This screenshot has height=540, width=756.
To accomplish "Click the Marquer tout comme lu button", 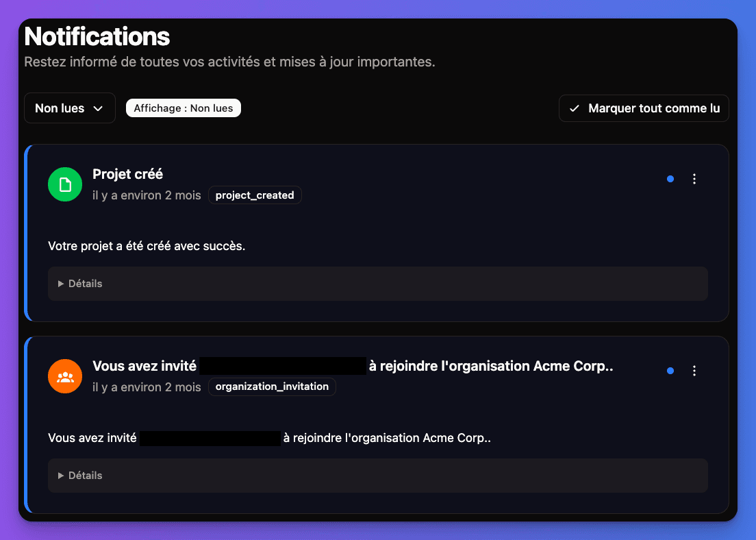I will point(644,108).
